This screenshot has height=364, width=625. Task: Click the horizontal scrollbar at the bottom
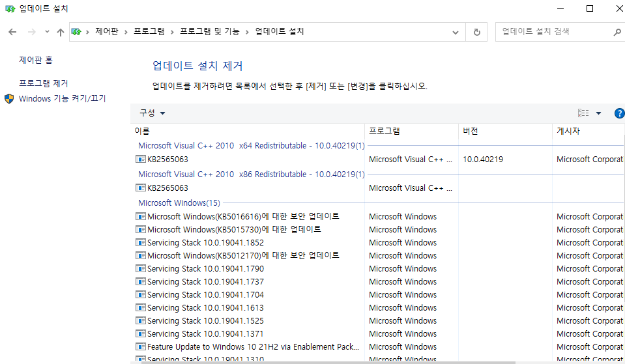coord(328,363)
